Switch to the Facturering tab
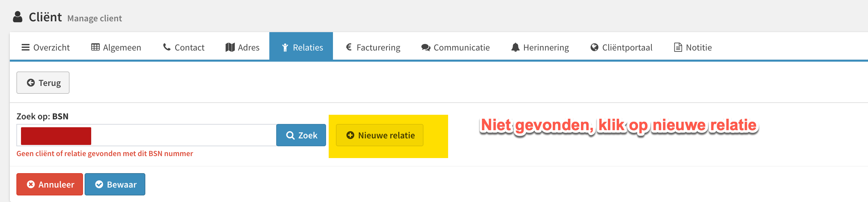Screen dimensions: 868x202 click(373, 47)
